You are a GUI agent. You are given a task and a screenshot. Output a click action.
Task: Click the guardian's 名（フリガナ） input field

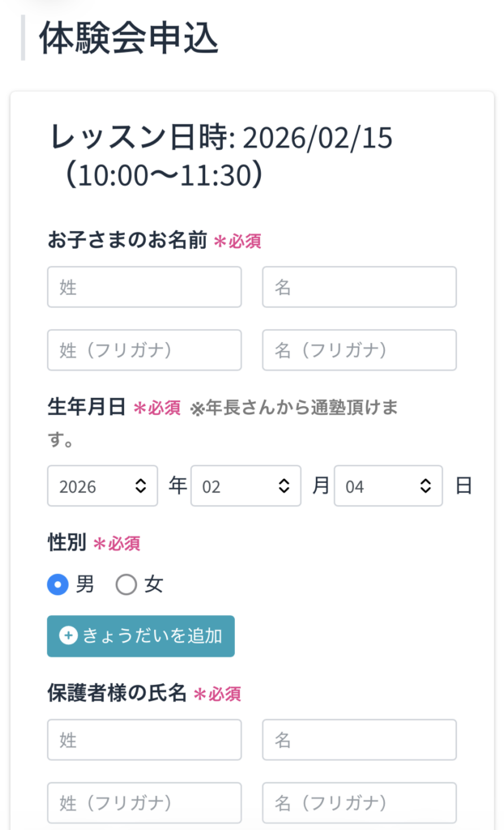coord(359,802)
